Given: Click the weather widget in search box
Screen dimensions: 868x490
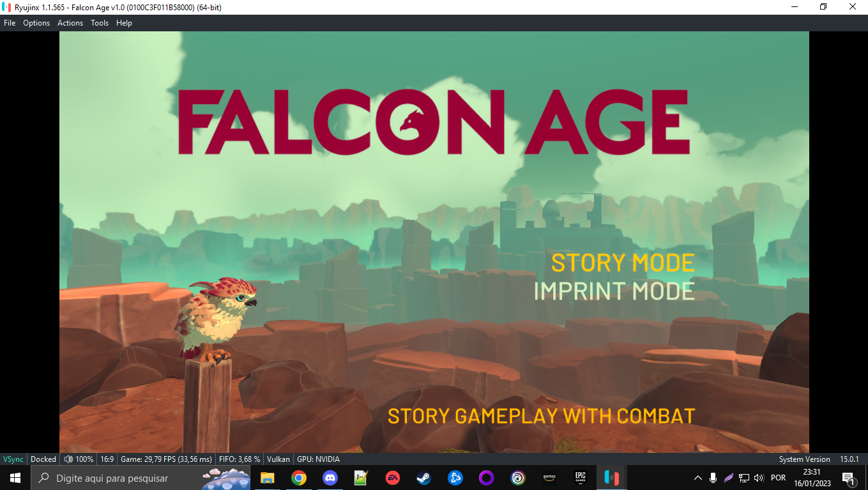Looking at the screenshot, I should pos(225,478).
